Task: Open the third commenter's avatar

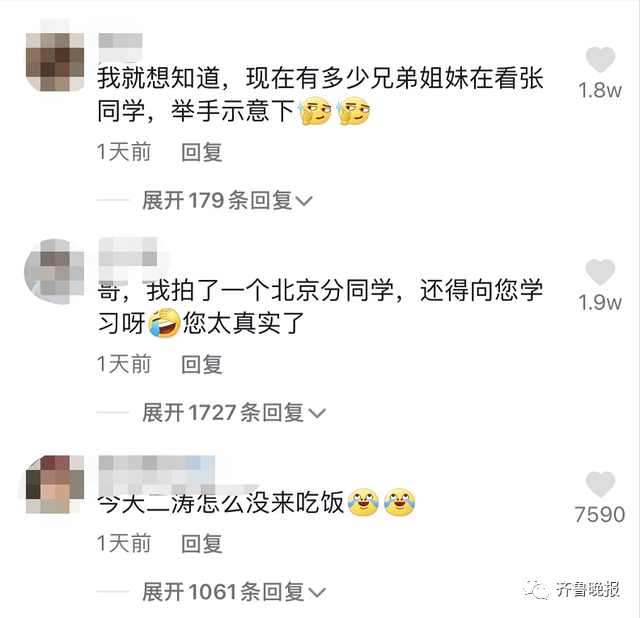Action: (x=55, y=484)
